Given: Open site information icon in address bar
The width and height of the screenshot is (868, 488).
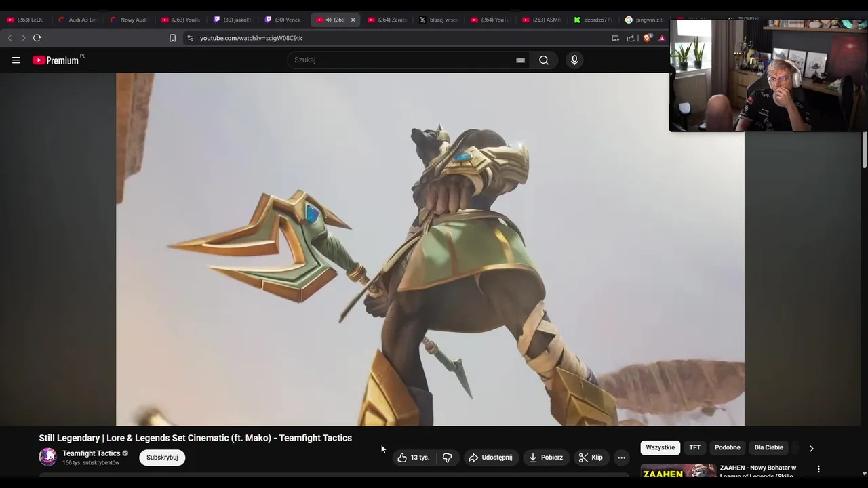Looking at the screenshot, I should click(x=190, y=38).
